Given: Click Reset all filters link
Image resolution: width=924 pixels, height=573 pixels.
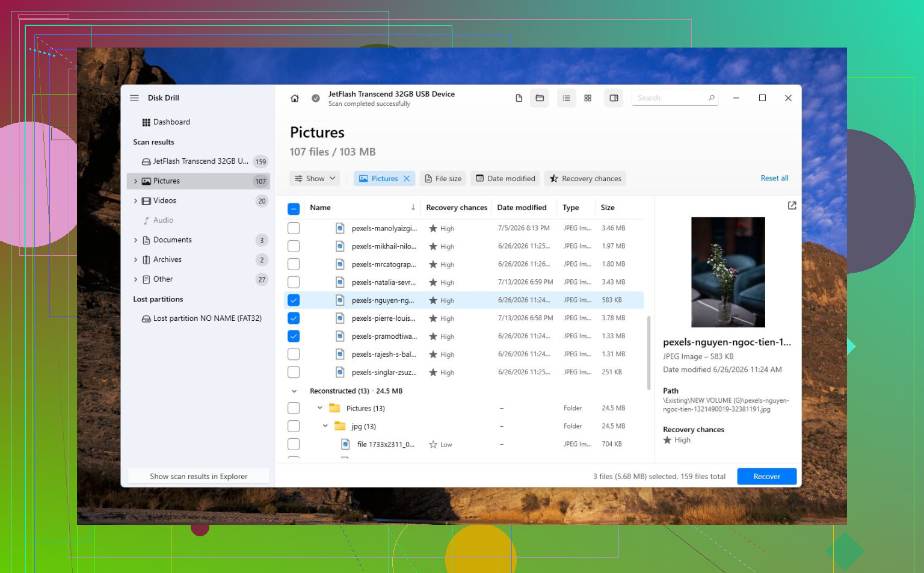Looking at the screenshot, I should [x=774, y=178].
